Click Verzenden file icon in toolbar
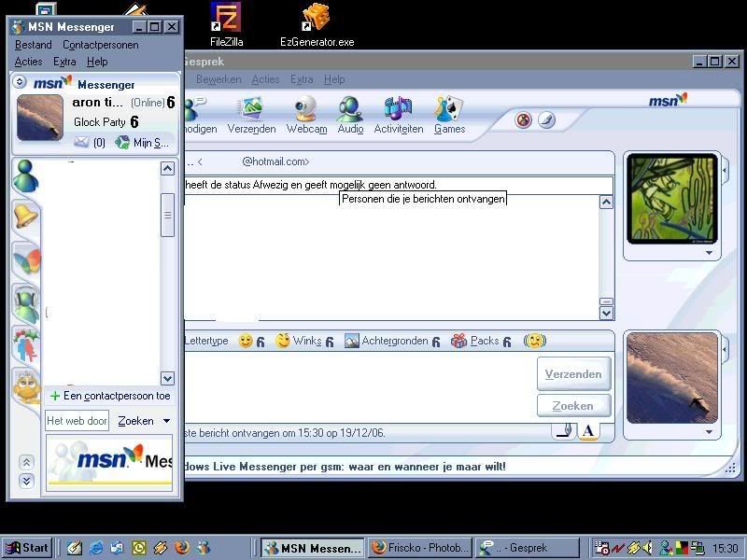The image size is (747, 560). point(251,114)
